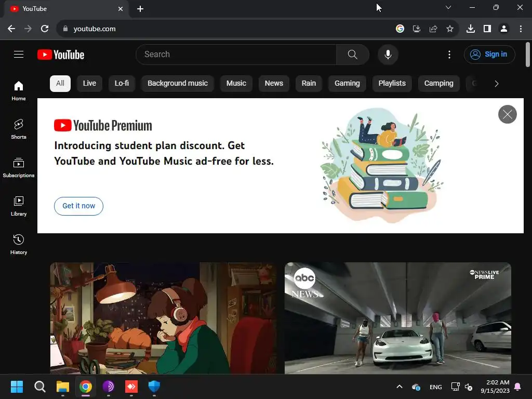Open Library in the sidebar
This screenshot has height=399, width=532.
click(19, 206)
